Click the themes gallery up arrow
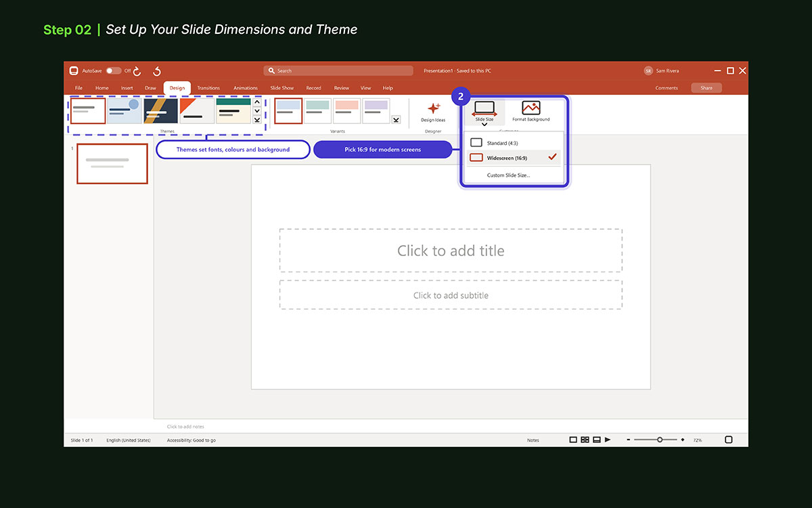Screen dimensions: 812x508 257,102
